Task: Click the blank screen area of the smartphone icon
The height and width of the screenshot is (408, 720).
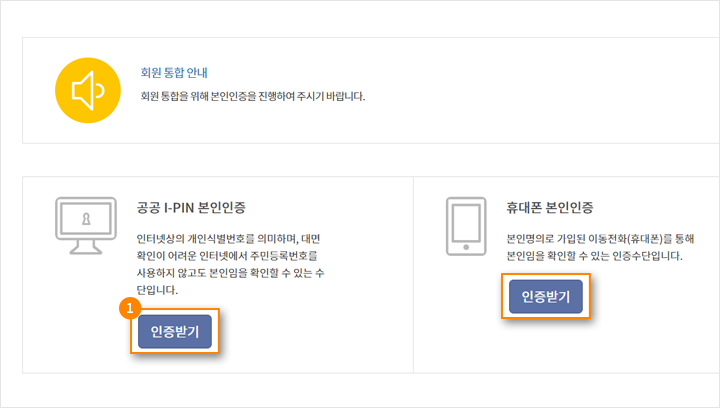Action: coord(466,223)
